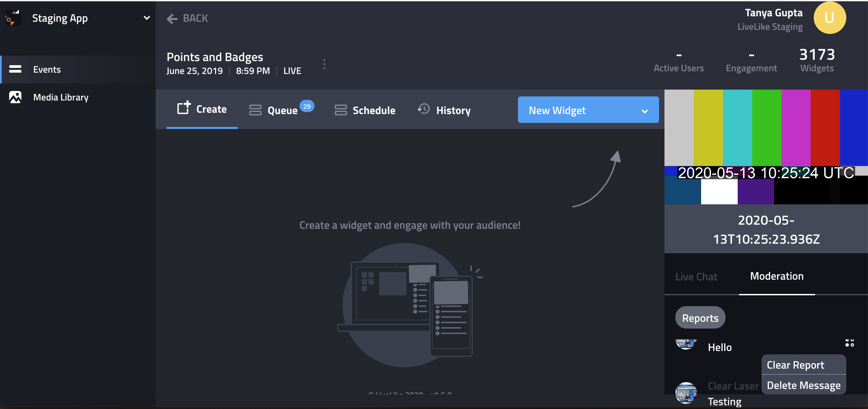
Task: Switch to the Live Chat tab
Action: (696, 277)
